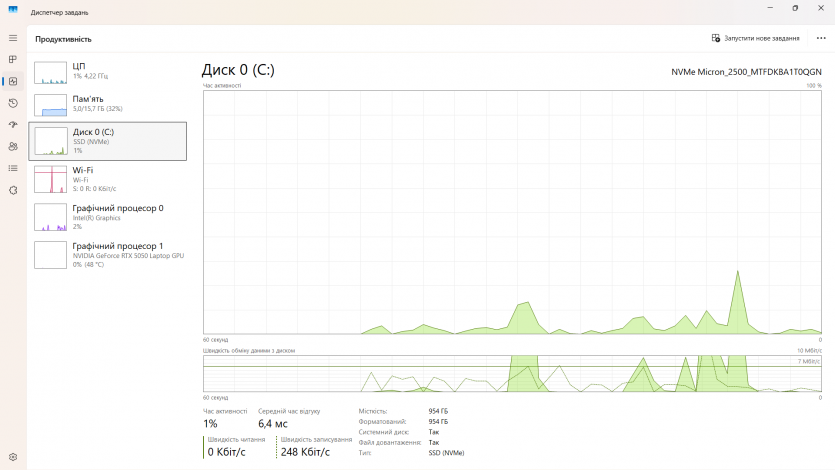Click the disk transfer rate graph

click(512, 374)
